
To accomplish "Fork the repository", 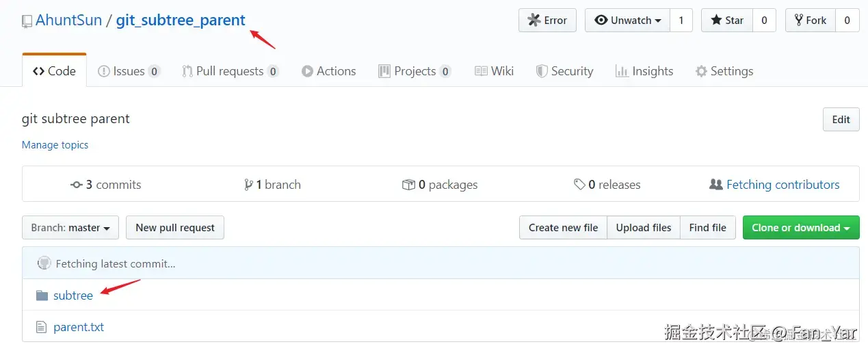I will tap(811, 21).
